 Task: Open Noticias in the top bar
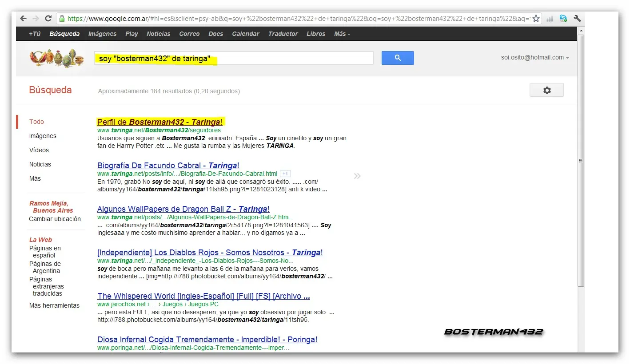point(158,34)
